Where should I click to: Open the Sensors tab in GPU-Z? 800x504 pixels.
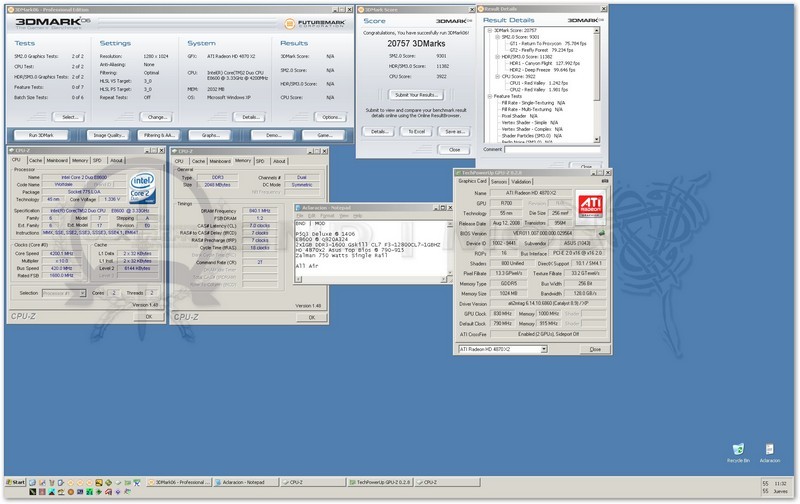[x=498, y=182]
